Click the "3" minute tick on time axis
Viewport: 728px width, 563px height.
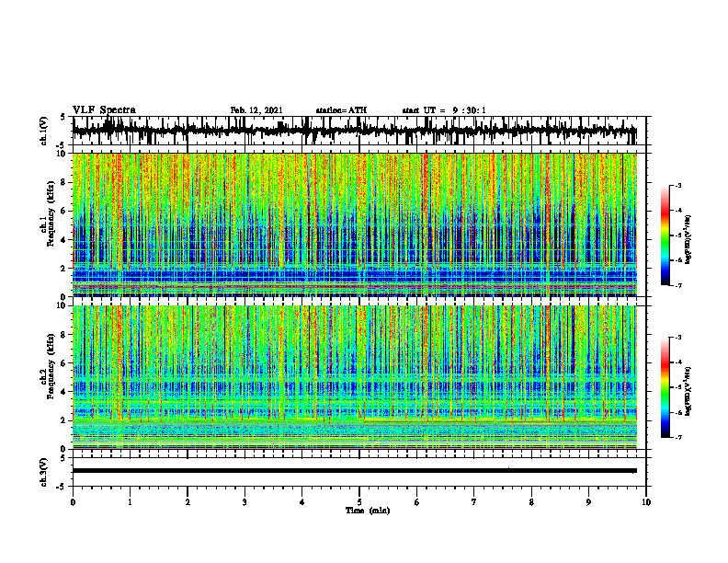[245, 502]
